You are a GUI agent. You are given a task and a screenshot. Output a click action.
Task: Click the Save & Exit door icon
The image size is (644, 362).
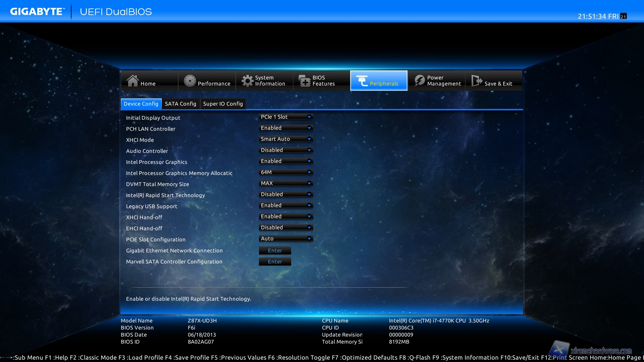click(477, 81)
